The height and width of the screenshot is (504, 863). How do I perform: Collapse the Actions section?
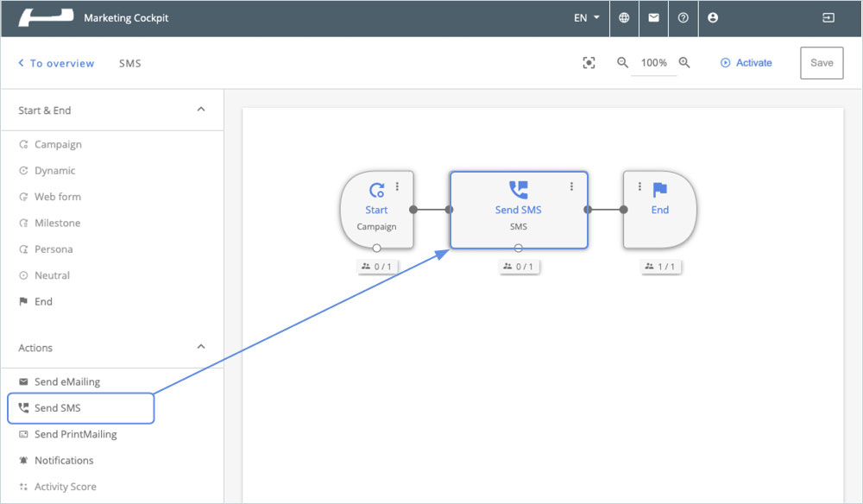(x=201, y=347)
